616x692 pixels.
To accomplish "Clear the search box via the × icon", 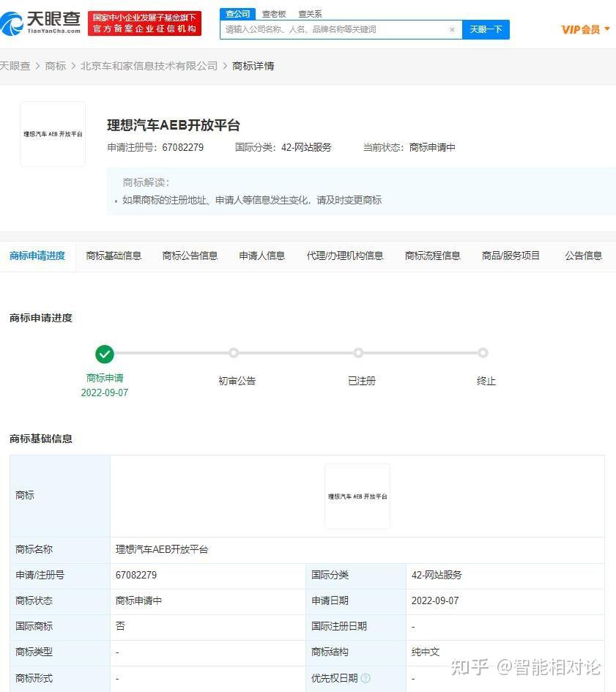I will click(452, 29).
